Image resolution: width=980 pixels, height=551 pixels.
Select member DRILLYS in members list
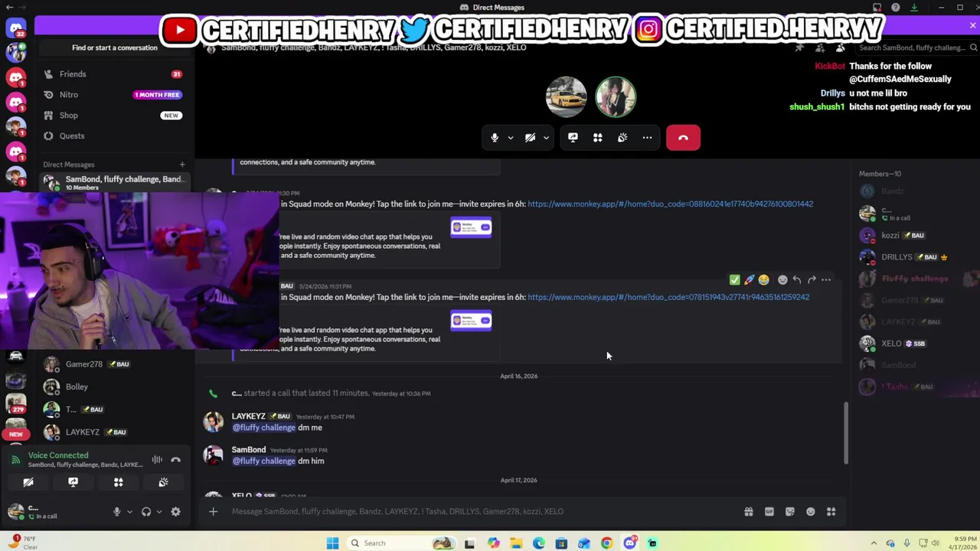(916, 257)
